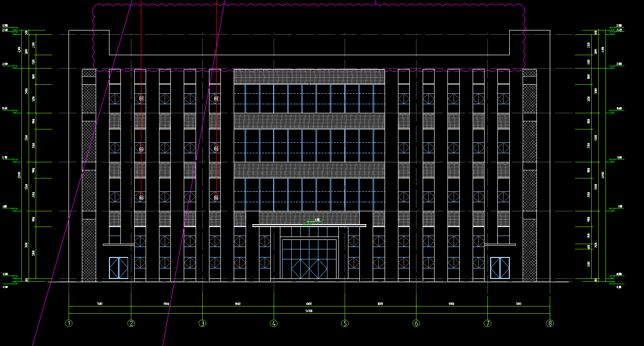Screen dimensions: 644x346
Task: Pick middle square marker on right red line
Action: 216,148
